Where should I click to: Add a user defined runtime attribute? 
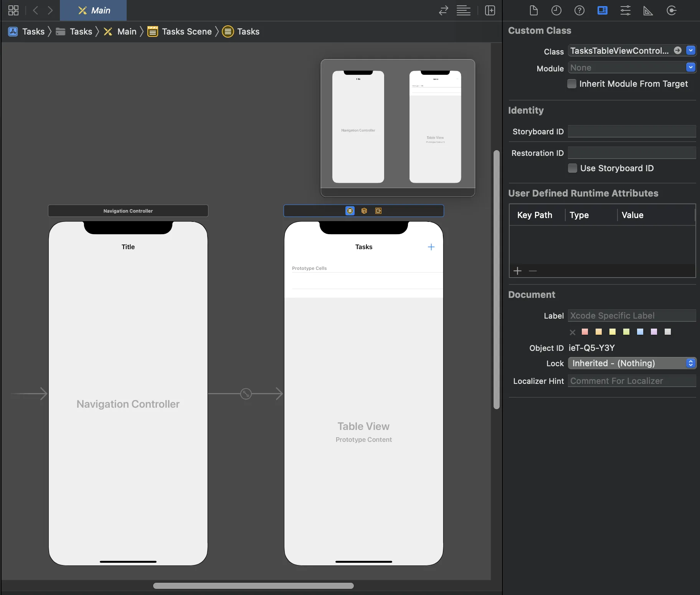click(517, 271)
